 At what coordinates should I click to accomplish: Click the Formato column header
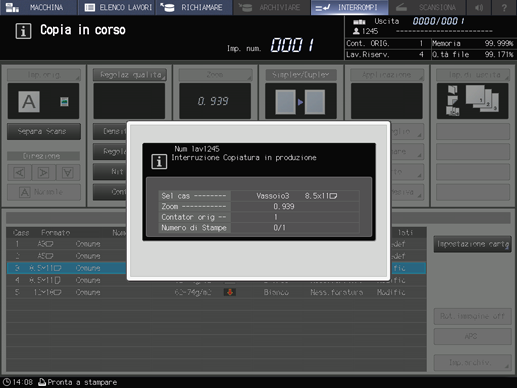tap(55, 233)
